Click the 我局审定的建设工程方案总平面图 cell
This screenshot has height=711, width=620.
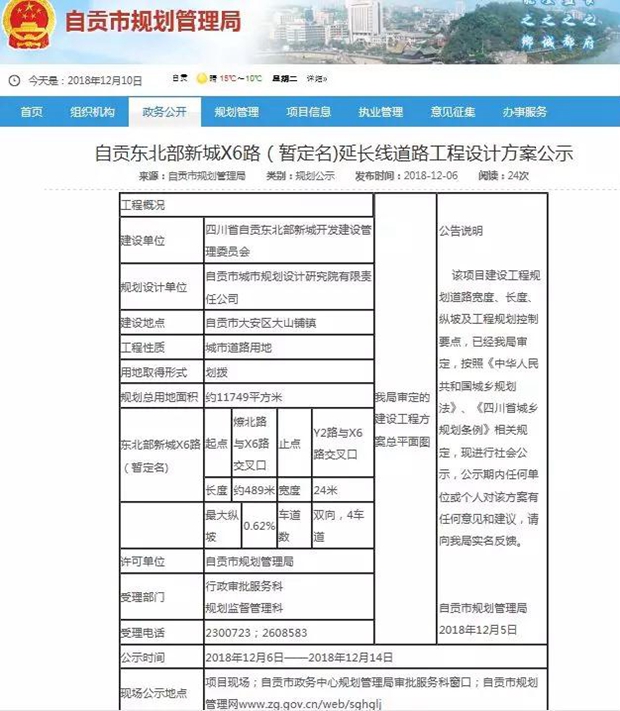[403, 418]
